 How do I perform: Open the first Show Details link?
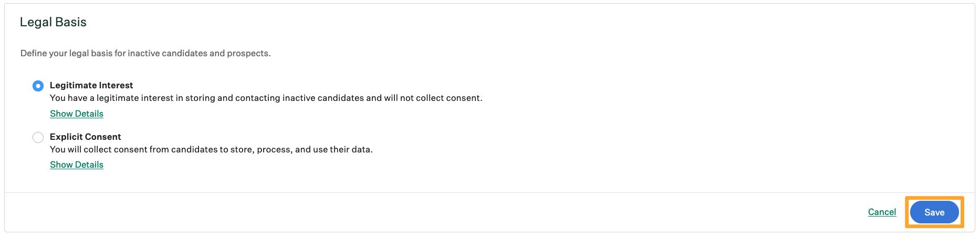[77, 114]
